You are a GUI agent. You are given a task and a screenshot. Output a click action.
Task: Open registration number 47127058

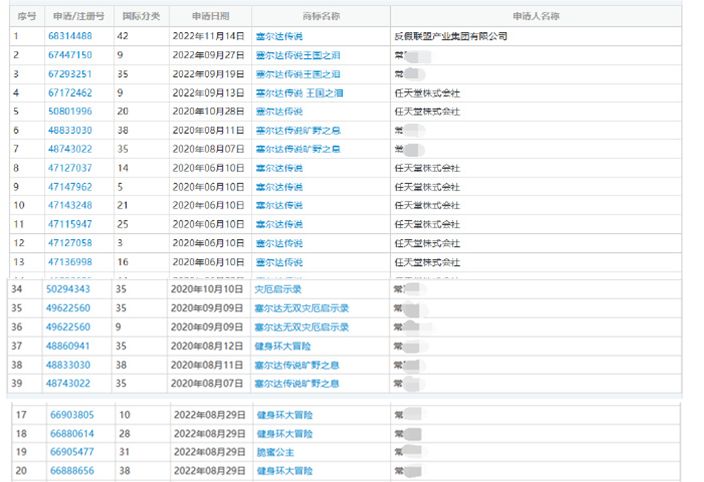[x=70, y=243]
